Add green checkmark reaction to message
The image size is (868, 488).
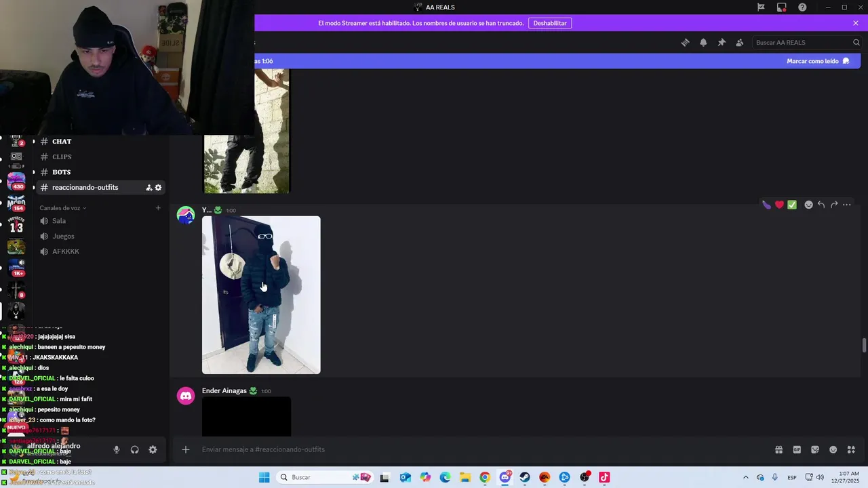[x=792, y=205]
